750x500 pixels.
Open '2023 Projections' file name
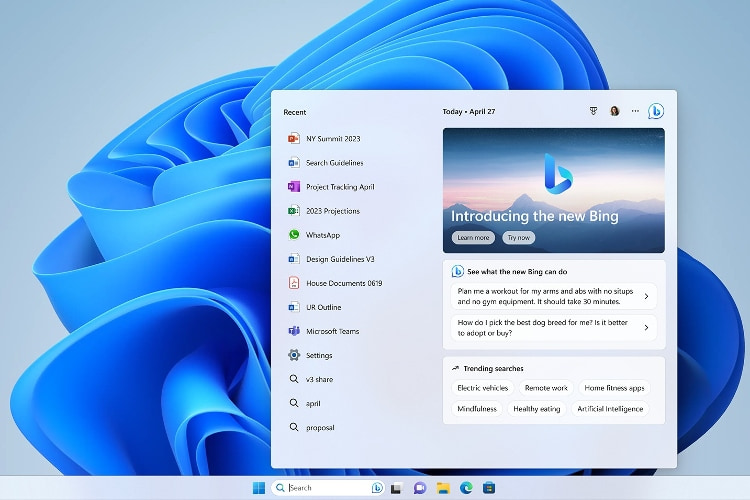point(333,211)
